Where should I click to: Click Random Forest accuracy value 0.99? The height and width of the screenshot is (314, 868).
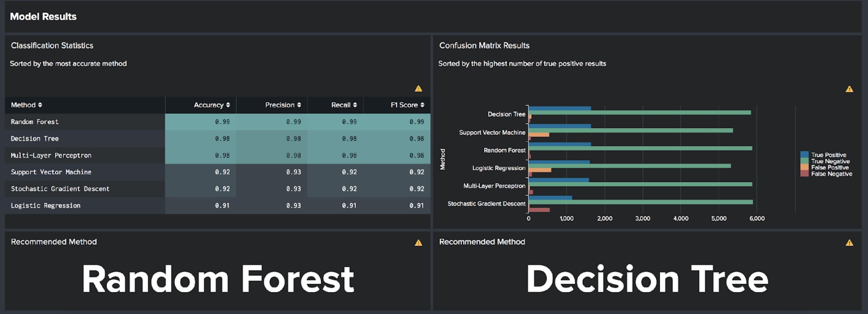tap(223, 122)
